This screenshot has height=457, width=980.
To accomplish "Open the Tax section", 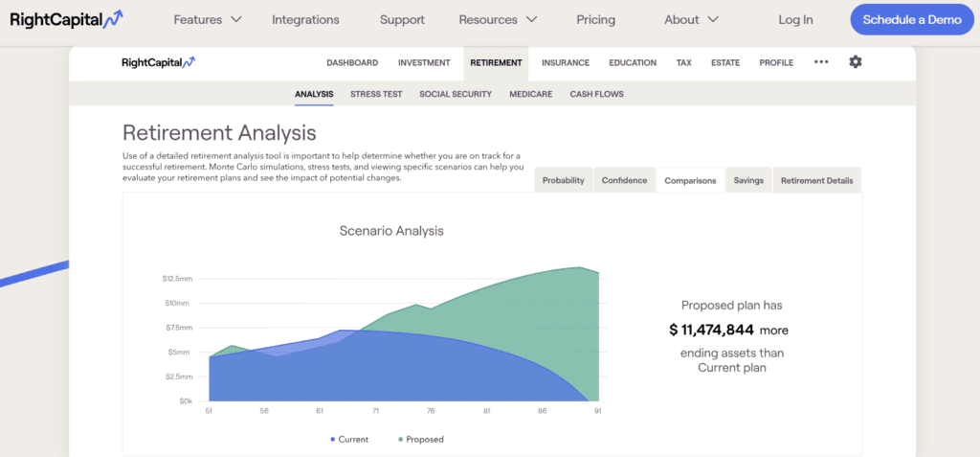I will click(683, 62).
